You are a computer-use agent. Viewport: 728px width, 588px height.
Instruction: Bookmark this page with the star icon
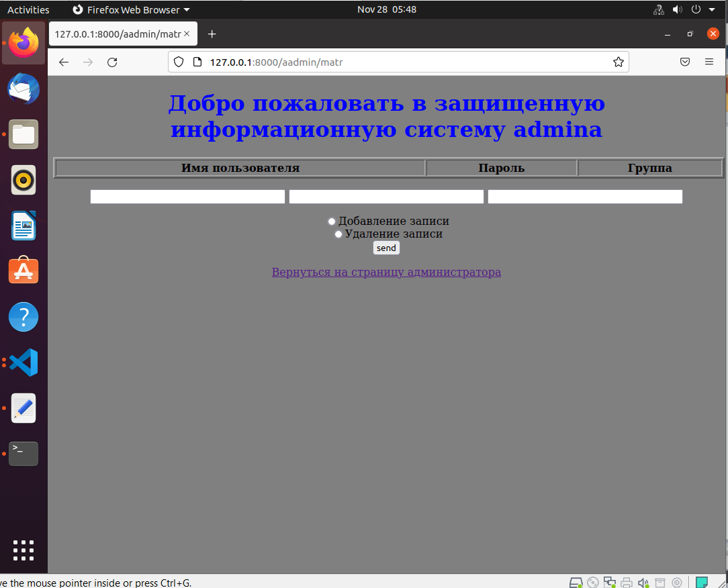click(618, 61)
